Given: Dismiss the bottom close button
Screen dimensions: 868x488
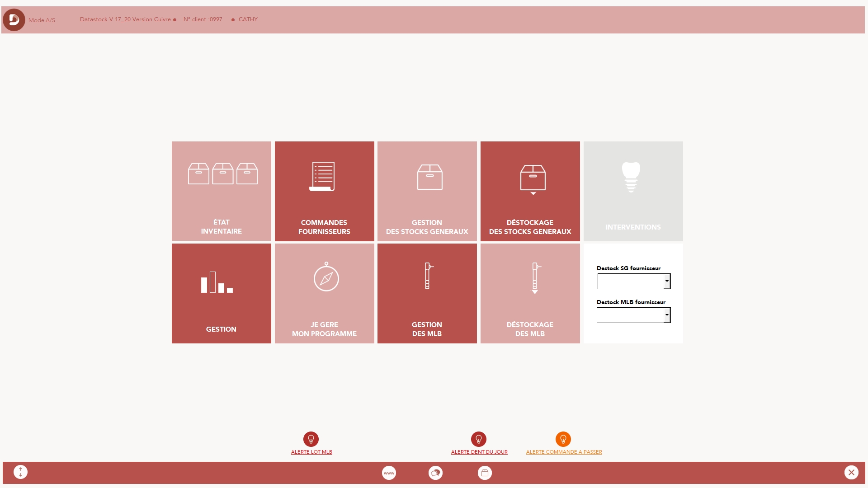Looking at the screenshot, I should [851, 472].
